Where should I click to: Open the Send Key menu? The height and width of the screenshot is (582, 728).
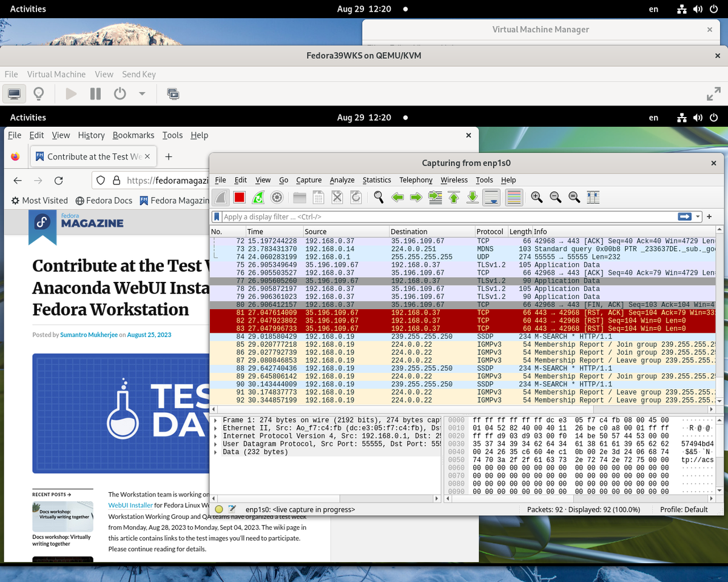click(139, 74)
